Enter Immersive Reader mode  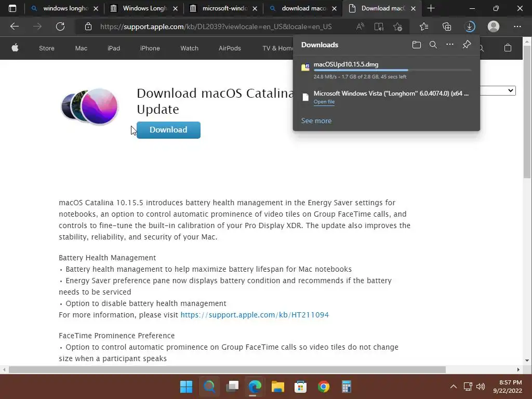(x=379, y=26)
